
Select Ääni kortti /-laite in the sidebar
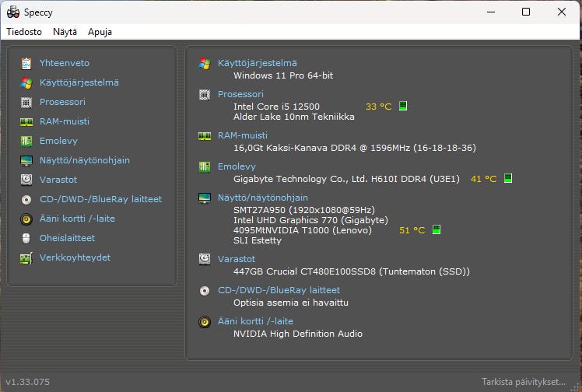77,219
